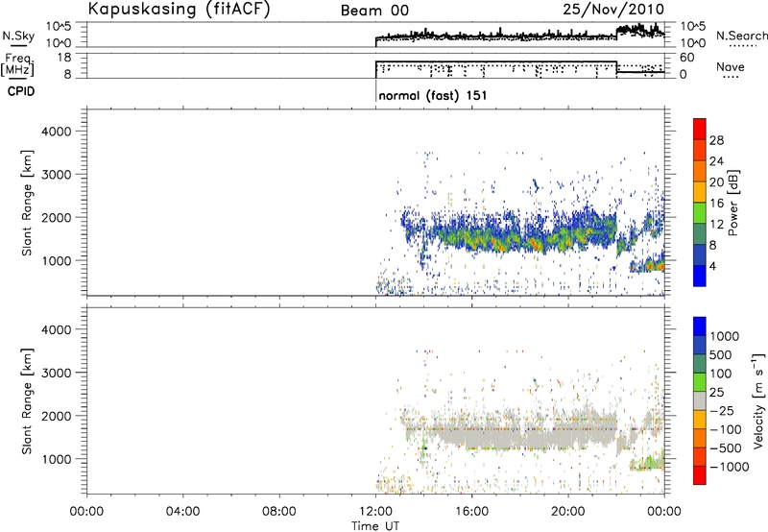Click the 'Velocity [m s-1]' colorbar label
Image resolution: width=768 pixels, height=532 pixels.
point(758,400)
